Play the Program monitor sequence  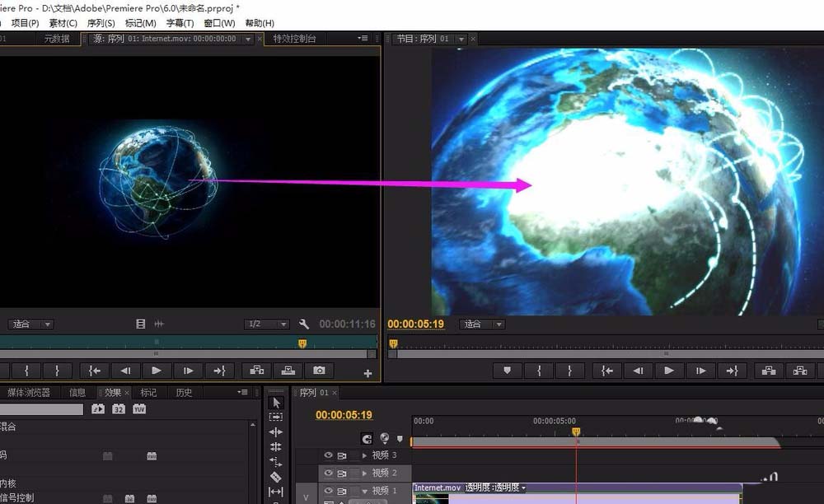pos(669,371)
